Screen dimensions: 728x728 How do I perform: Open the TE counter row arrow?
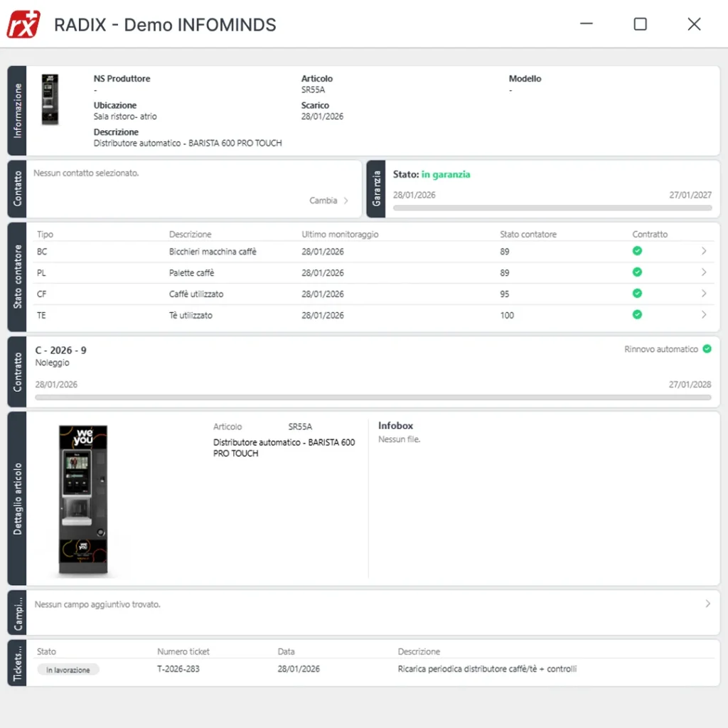pyautogui.click(x=704, y=315)
